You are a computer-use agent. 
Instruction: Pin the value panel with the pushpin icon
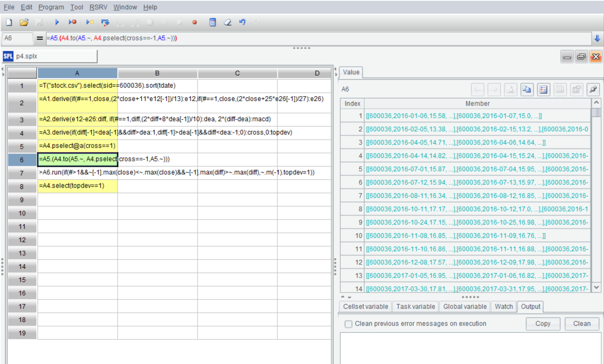pos(593,89)
